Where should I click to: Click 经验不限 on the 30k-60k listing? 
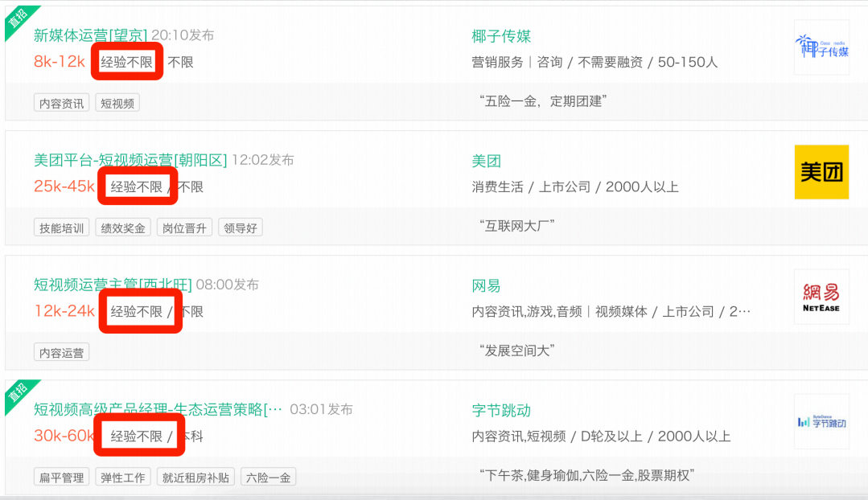coord(136,436)
